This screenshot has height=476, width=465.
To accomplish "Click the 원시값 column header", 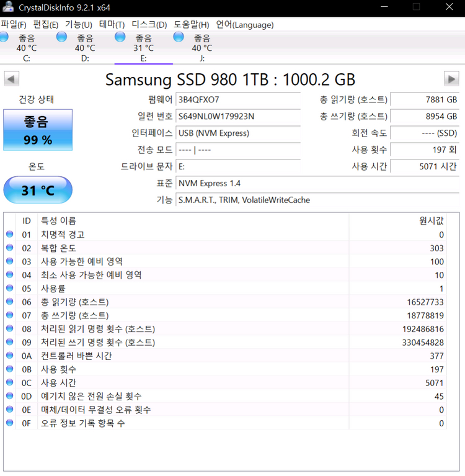I will click(x=397, y=221).
